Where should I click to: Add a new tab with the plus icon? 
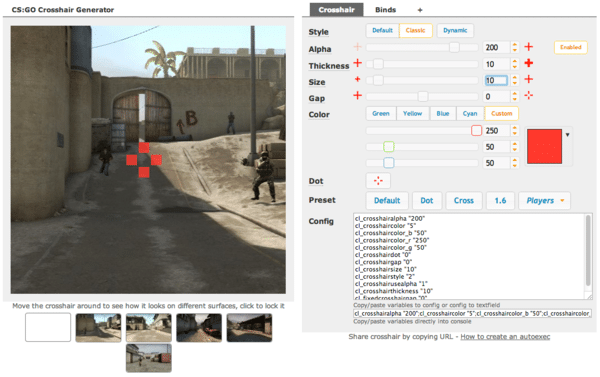[420, 10]
